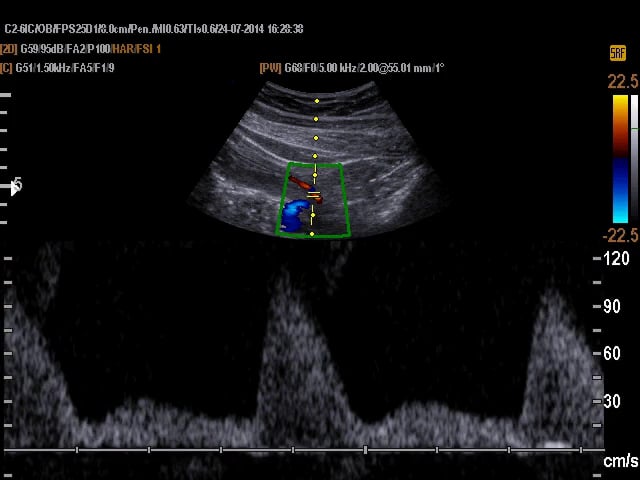Select the green color Doppler box border

[313, 200]
